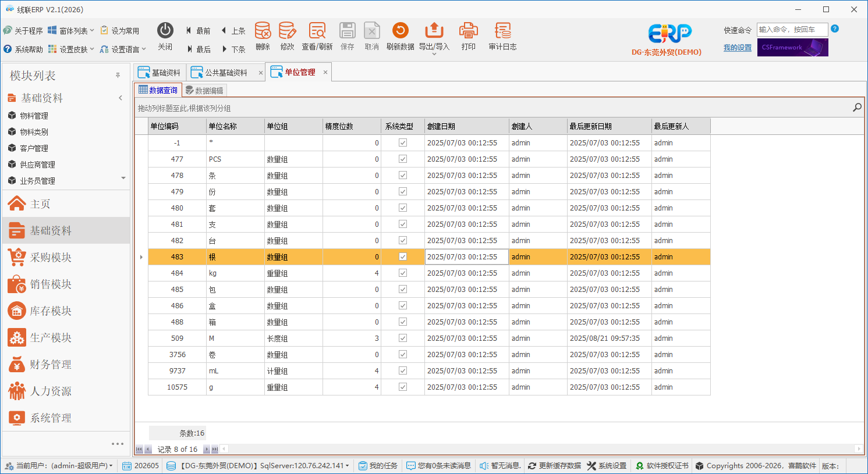The image size is (868, 474).
Task: Click the 快速命令 input field
Action: [x=792, y=30]
